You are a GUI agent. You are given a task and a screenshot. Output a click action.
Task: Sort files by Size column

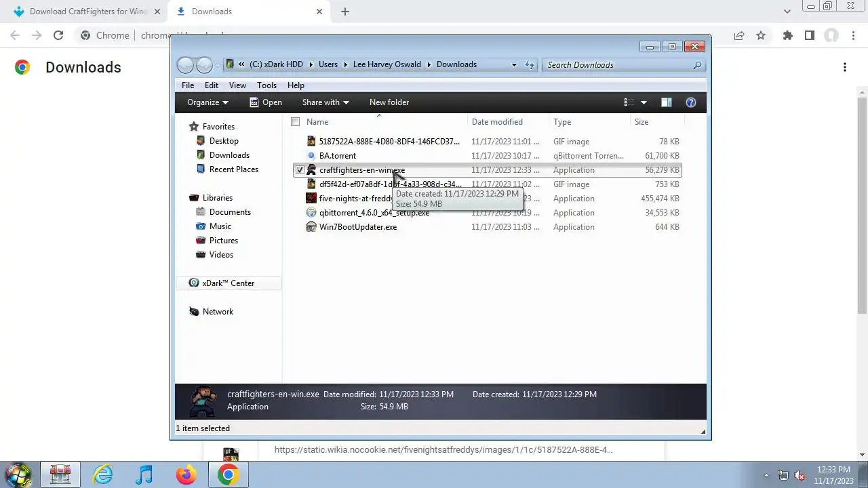(x=657, y=122)
